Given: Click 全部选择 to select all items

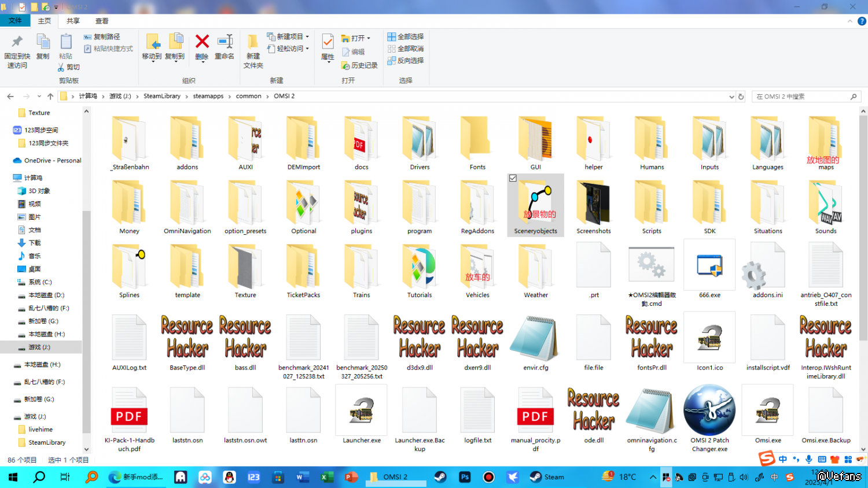Looking at the screenshot, I should [x=406, y=36].
